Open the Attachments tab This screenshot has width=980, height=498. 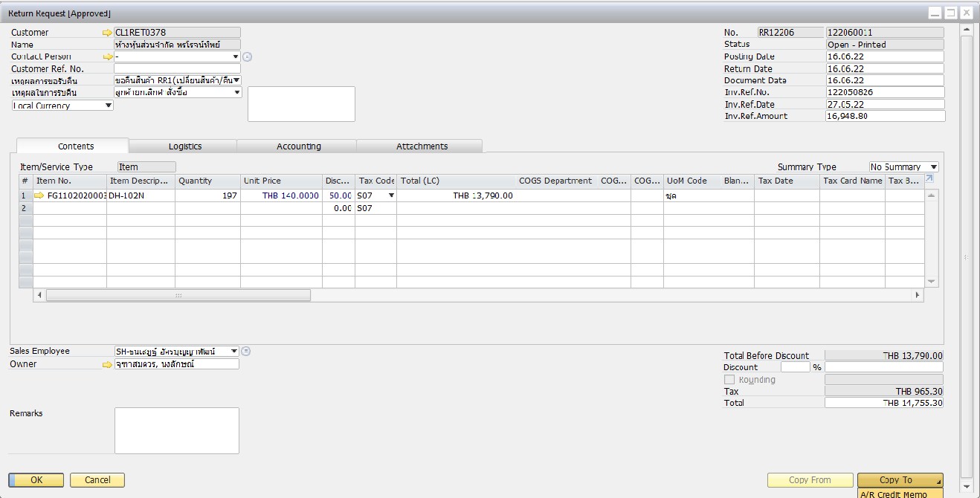[422, 146]
